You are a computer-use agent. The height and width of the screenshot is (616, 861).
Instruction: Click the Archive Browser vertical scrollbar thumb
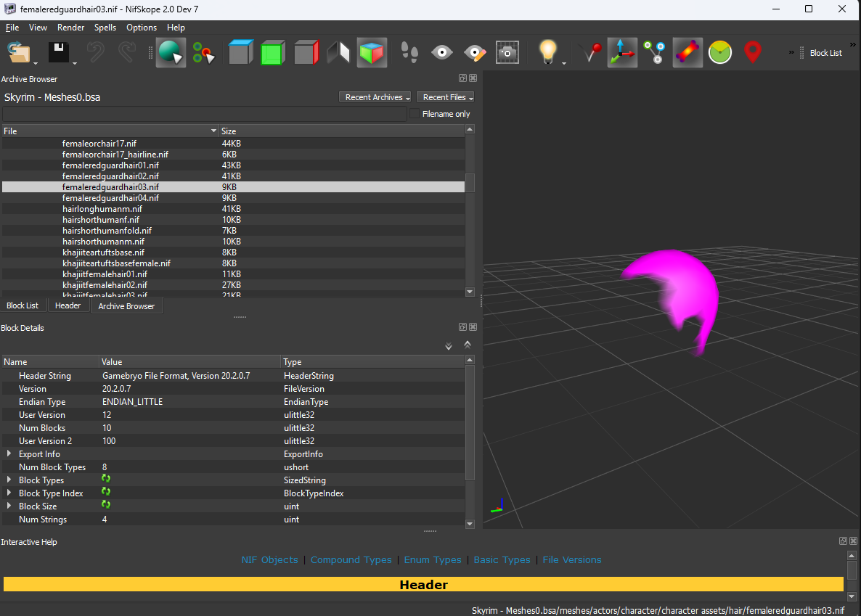470,183
